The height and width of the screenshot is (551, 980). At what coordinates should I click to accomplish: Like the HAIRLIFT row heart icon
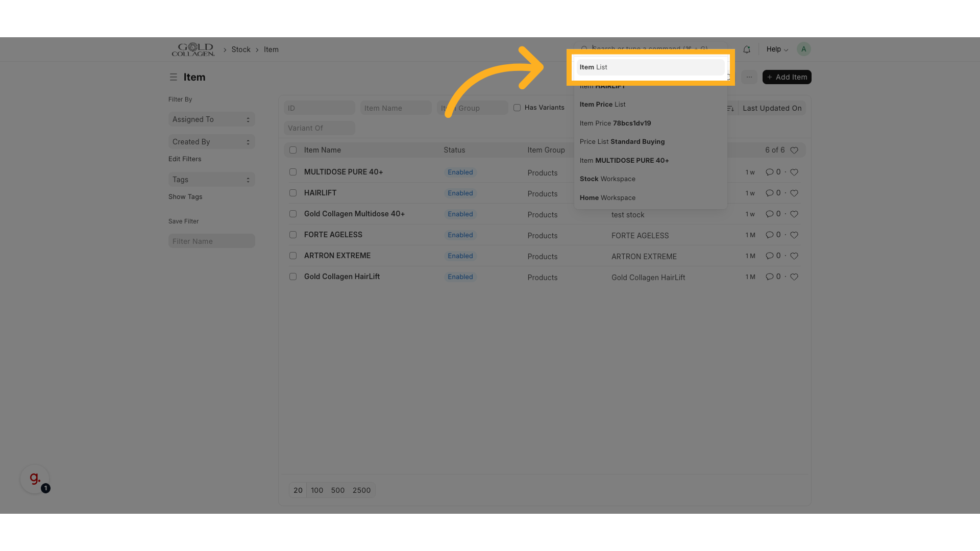click(x=794, y=193)
